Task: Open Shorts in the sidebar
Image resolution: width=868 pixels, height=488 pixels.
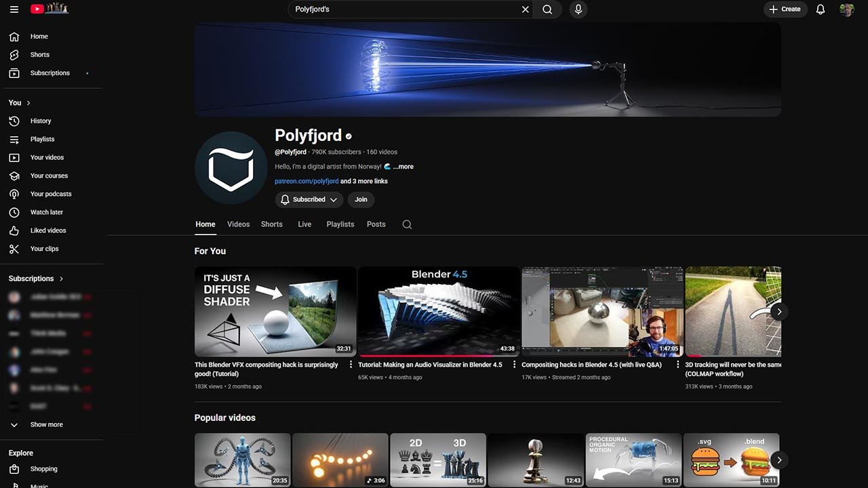Action: 39,55
